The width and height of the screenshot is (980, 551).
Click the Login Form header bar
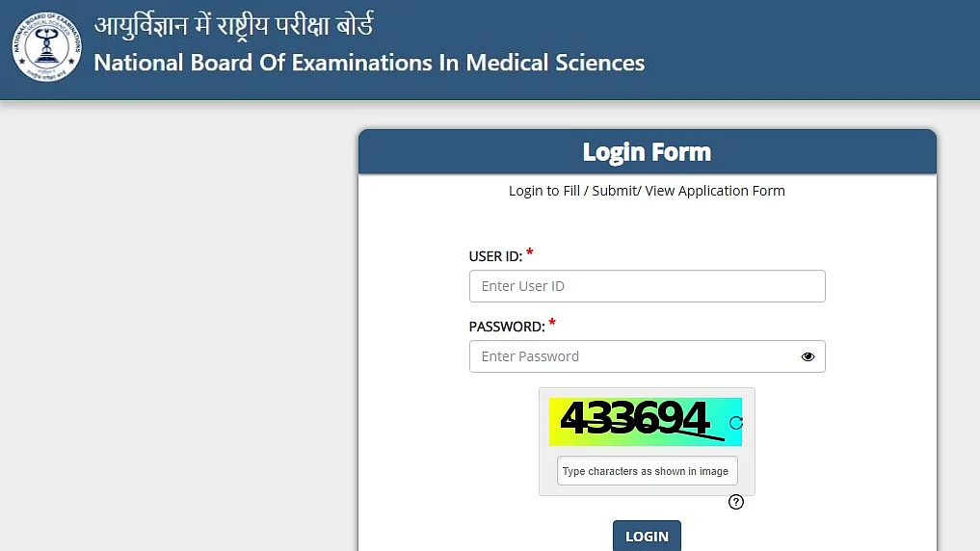click(647, 152)
